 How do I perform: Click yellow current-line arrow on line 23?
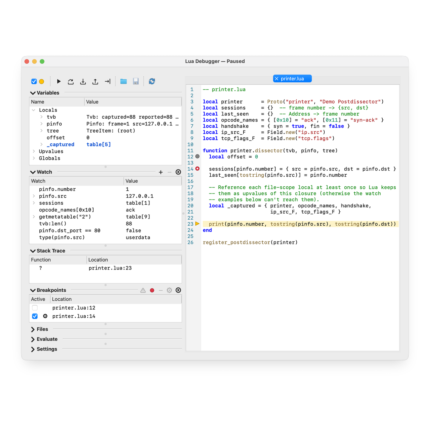(197, 224)
